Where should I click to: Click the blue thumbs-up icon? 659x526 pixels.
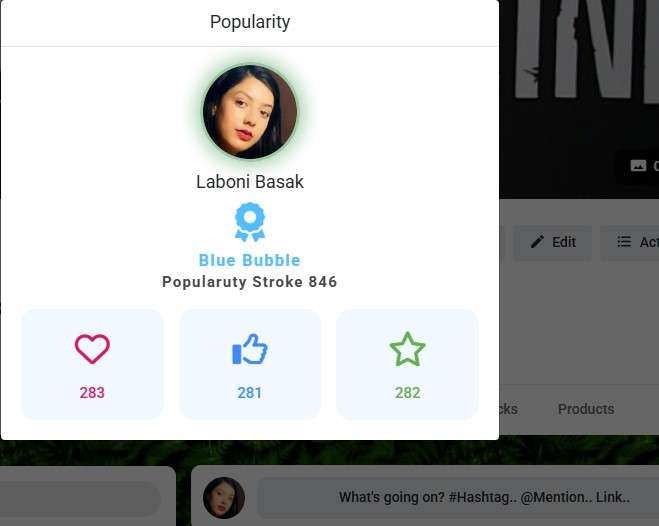(250, 349)
